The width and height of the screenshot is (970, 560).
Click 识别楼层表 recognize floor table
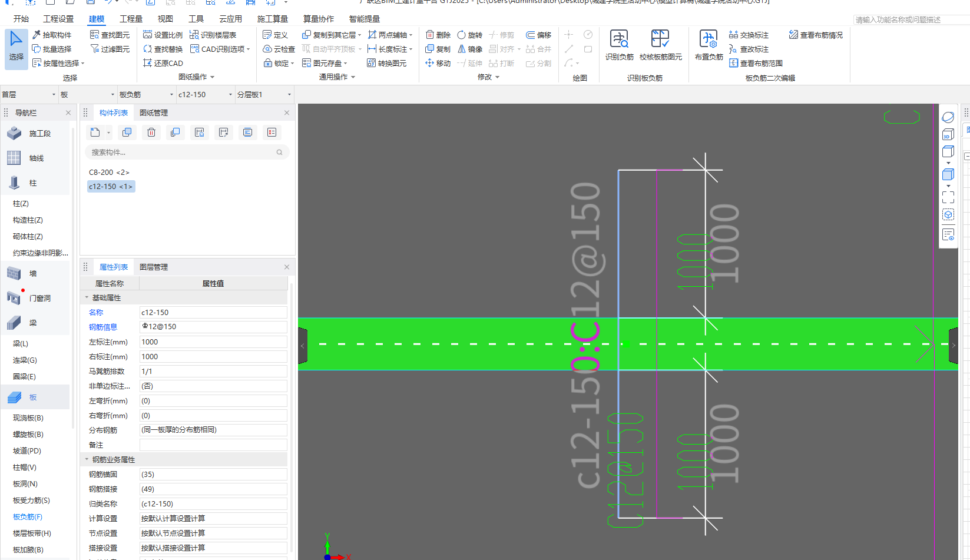coord(213,35)
